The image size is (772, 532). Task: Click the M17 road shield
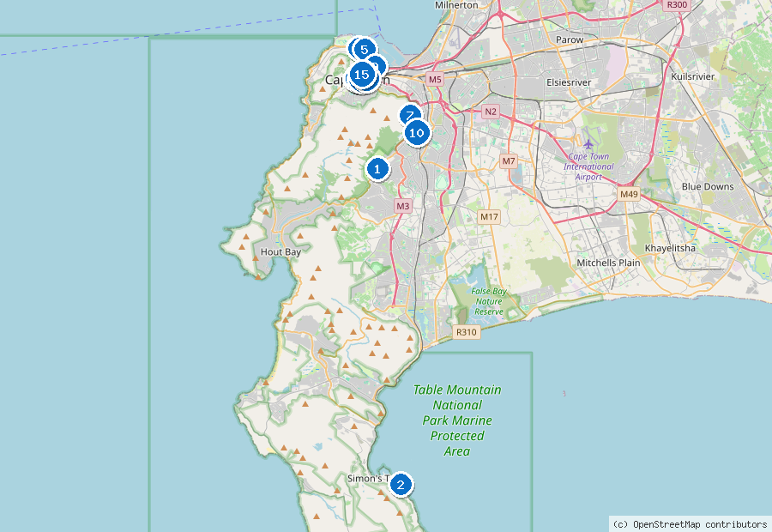click(489, 217)
